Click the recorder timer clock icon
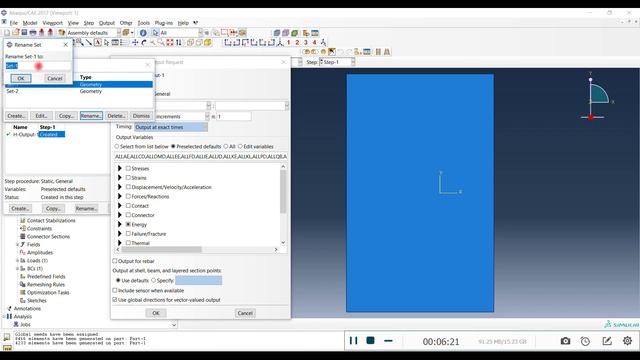 pos(585,341)
